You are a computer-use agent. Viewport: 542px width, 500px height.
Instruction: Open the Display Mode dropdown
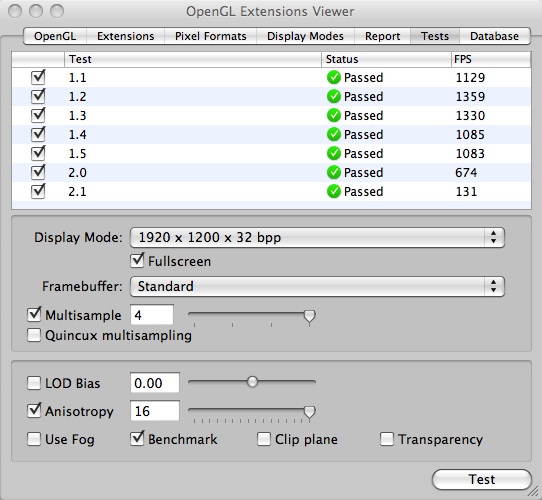317,238
